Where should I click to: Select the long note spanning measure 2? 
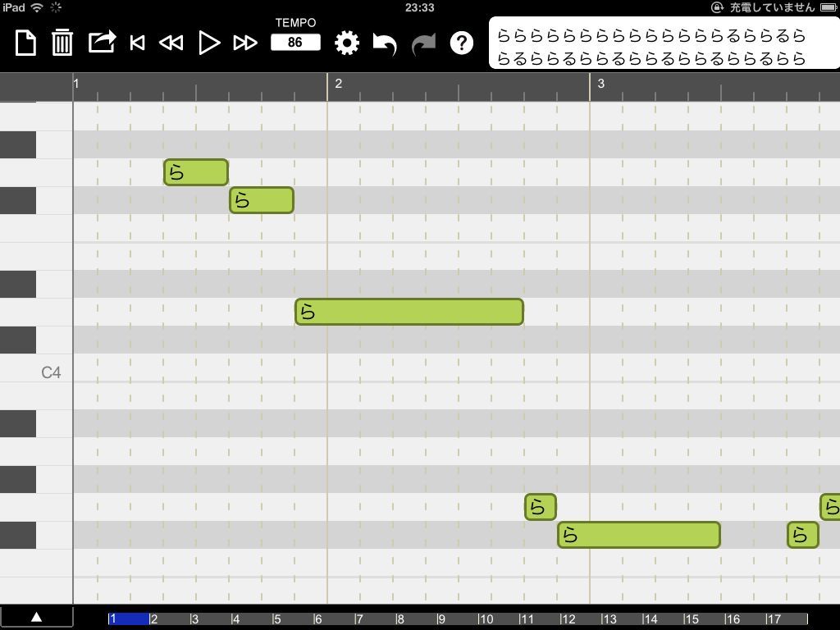409,312
